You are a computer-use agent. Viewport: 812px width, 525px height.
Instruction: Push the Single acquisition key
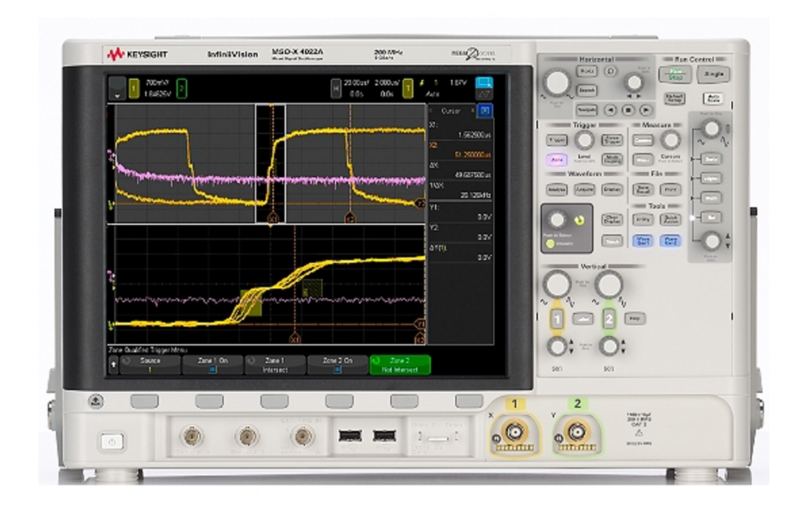713,74
